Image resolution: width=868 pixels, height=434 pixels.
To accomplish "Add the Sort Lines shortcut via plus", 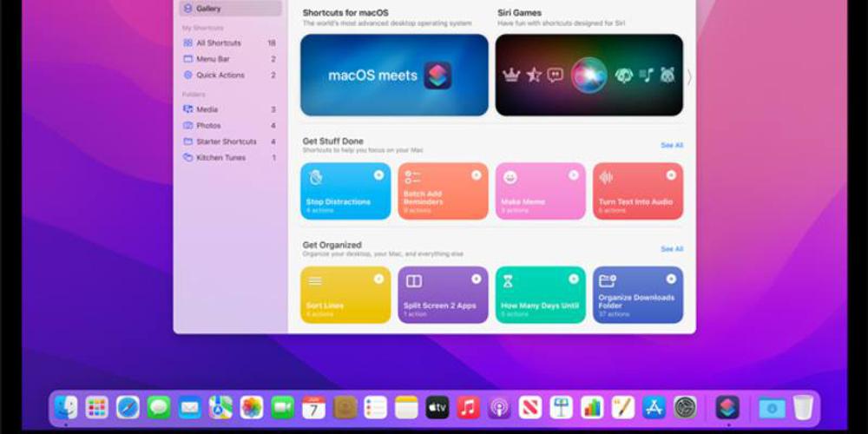I will tap(378, 279).
